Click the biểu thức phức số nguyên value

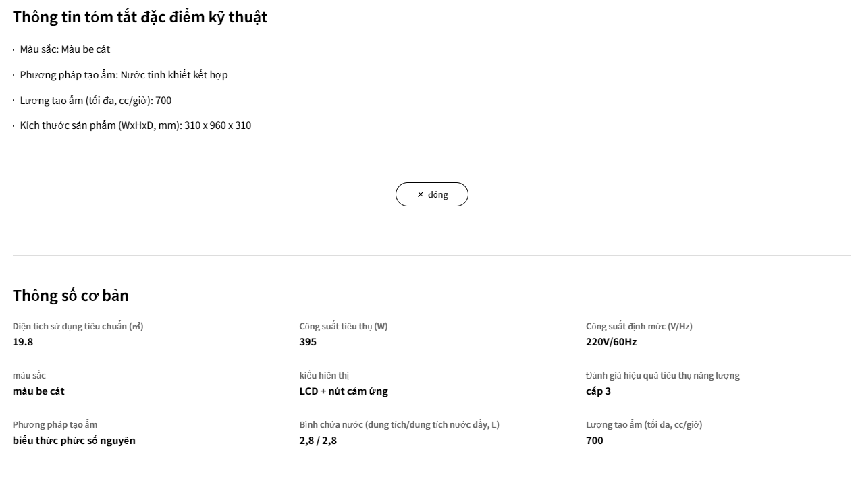pos(74,441)
